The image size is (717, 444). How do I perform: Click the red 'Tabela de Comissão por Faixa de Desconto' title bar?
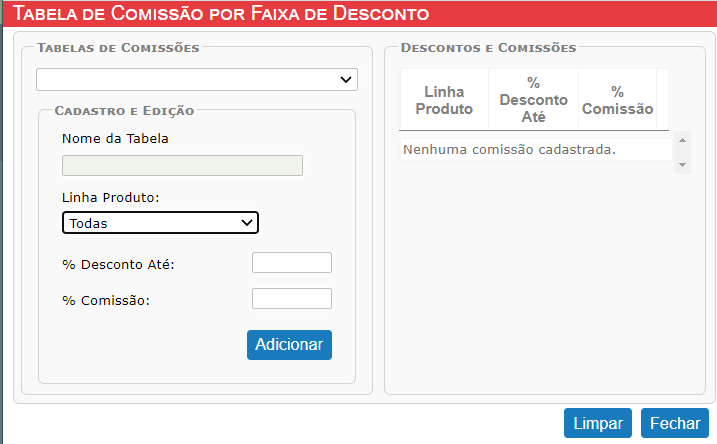click(x=359, y=13)
